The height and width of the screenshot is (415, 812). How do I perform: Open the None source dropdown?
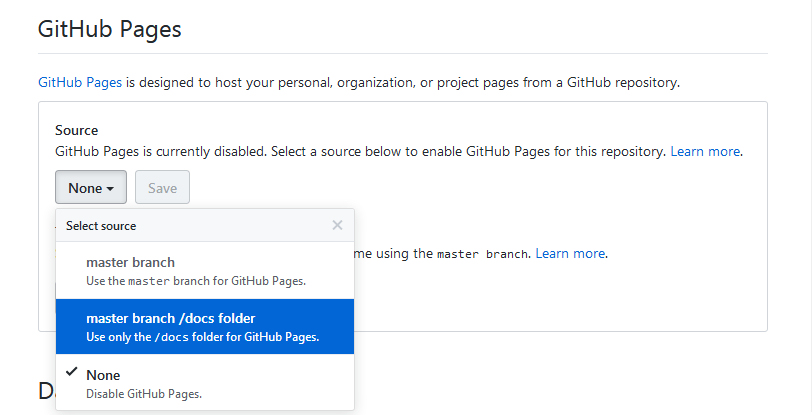point(91,188)
